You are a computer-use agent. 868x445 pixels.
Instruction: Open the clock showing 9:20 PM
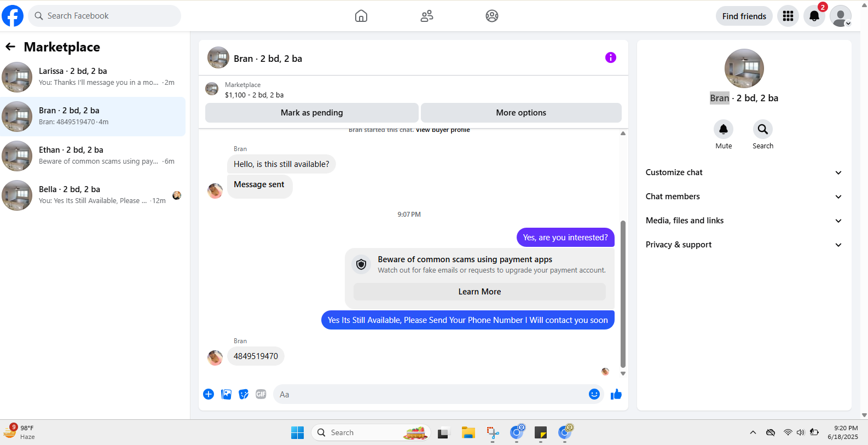coord(843,432)
